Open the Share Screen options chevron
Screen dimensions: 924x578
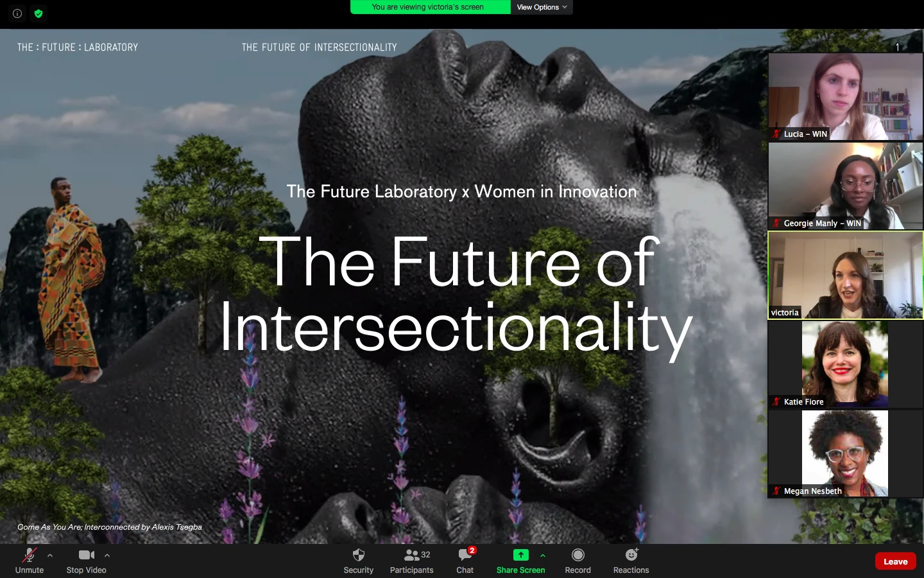click(x=542, y=556)
